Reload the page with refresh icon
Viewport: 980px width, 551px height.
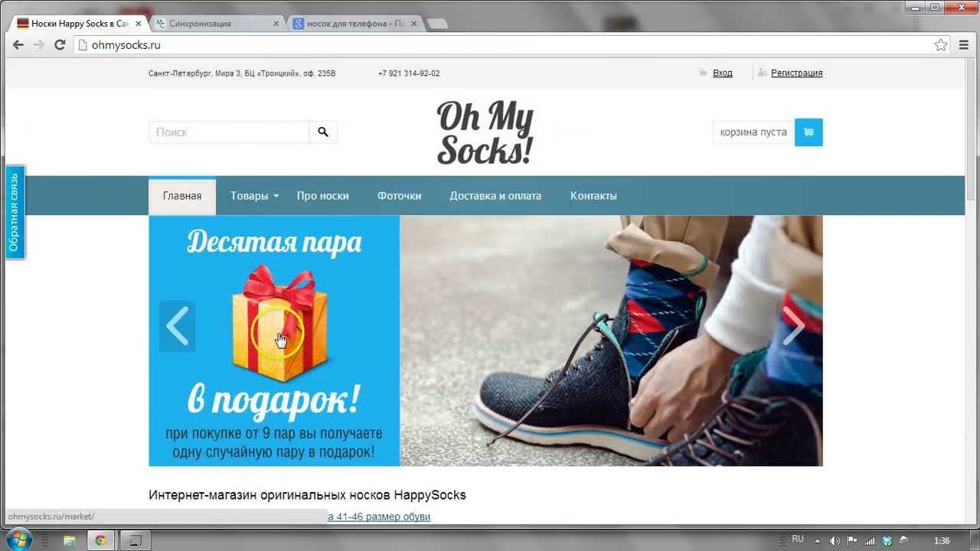click(60, 45)
